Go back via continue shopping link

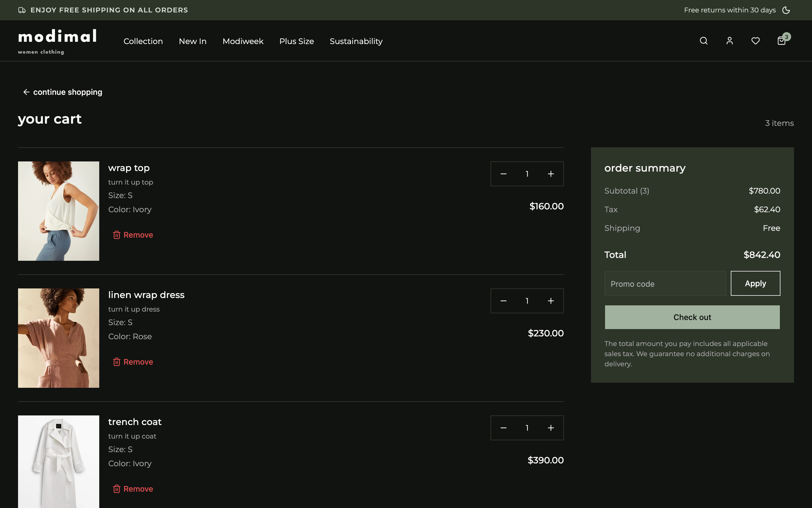[x=62, y=92]
